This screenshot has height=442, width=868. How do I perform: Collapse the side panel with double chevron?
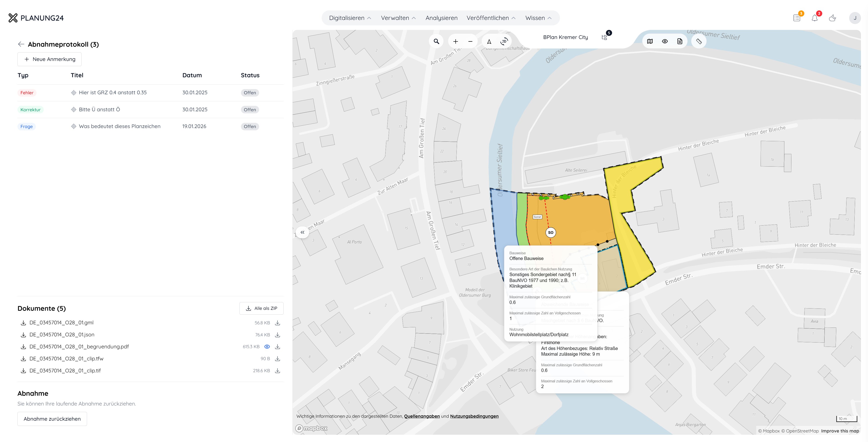tap(303, 232)
